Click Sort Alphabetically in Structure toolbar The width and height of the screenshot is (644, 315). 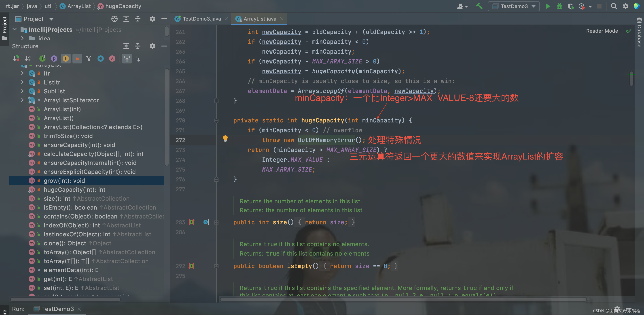click(x=28, y=59)
